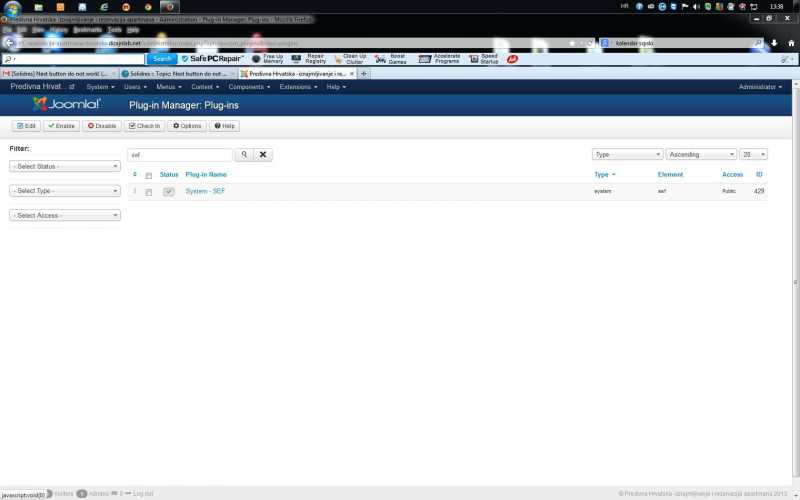This screenshot has width=800, height=500.
Task: Open the Select Status filter dropdown
Action: tap(65, 166)
